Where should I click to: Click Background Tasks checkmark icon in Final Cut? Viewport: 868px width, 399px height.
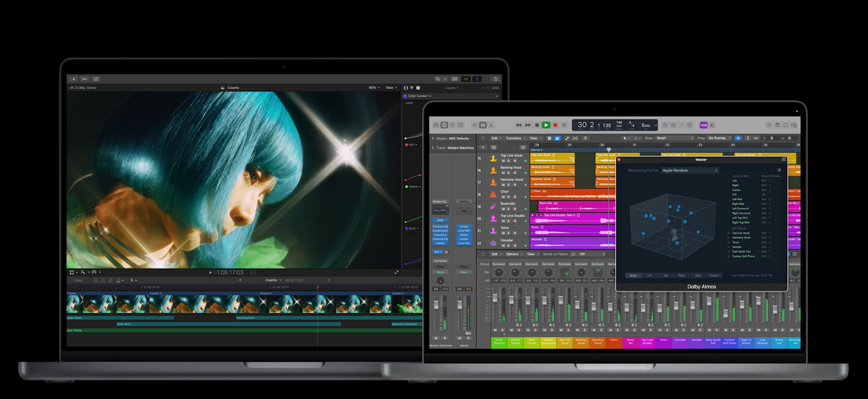95,79
